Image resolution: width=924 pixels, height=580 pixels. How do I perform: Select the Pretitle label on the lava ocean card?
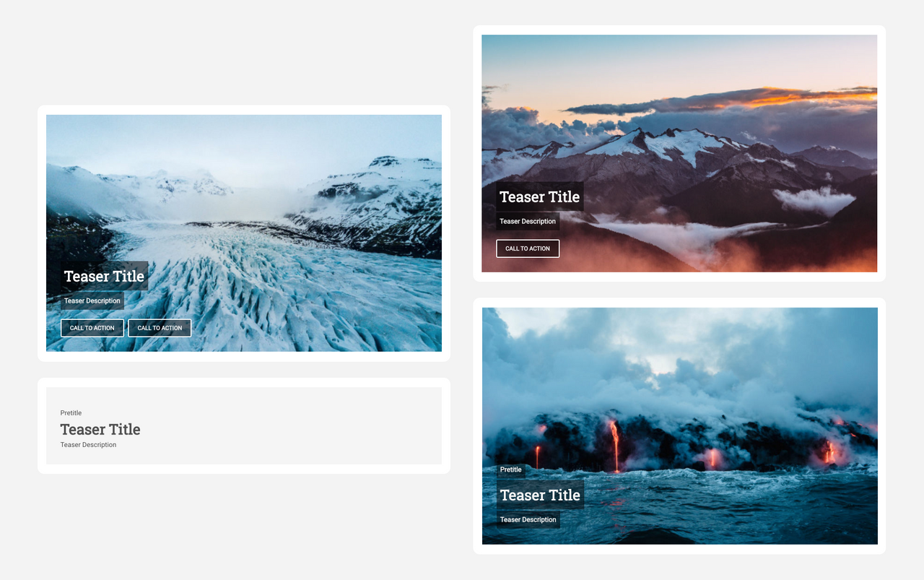pos(510,469)
